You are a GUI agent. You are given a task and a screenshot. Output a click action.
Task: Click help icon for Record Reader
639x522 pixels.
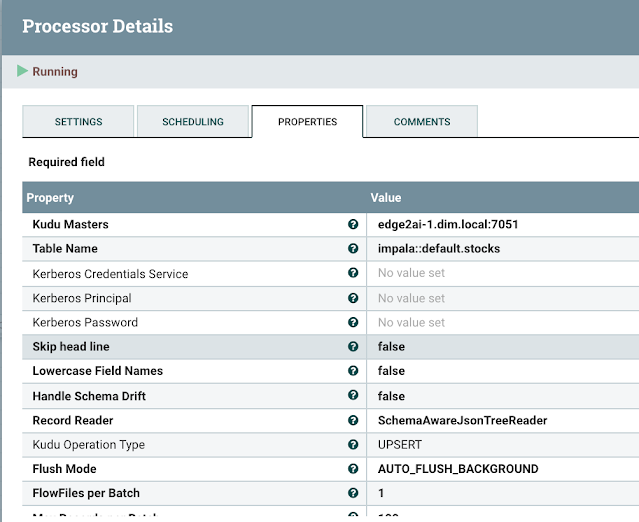click(x=353, y=420)
